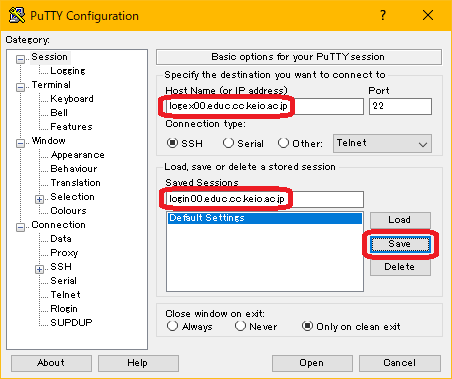Open the Terminal category
The height and width of the screenshot is (379, 452).
[51, 85]
